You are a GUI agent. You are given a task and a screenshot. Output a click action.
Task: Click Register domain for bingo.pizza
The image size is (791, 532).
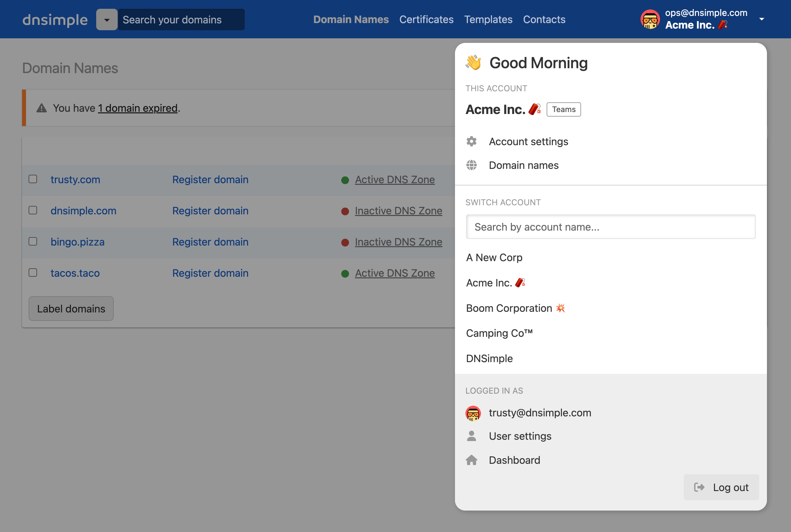pos(210,242)
